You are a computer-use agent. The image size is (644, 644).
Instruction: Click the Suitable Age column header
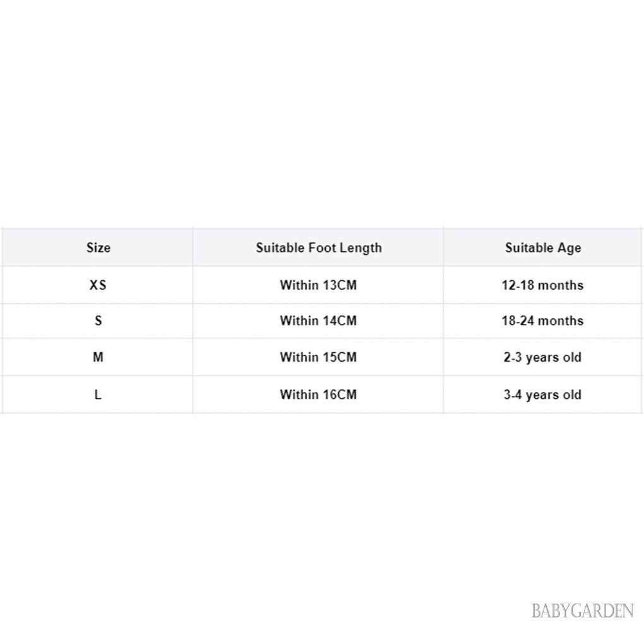[543, 247]
